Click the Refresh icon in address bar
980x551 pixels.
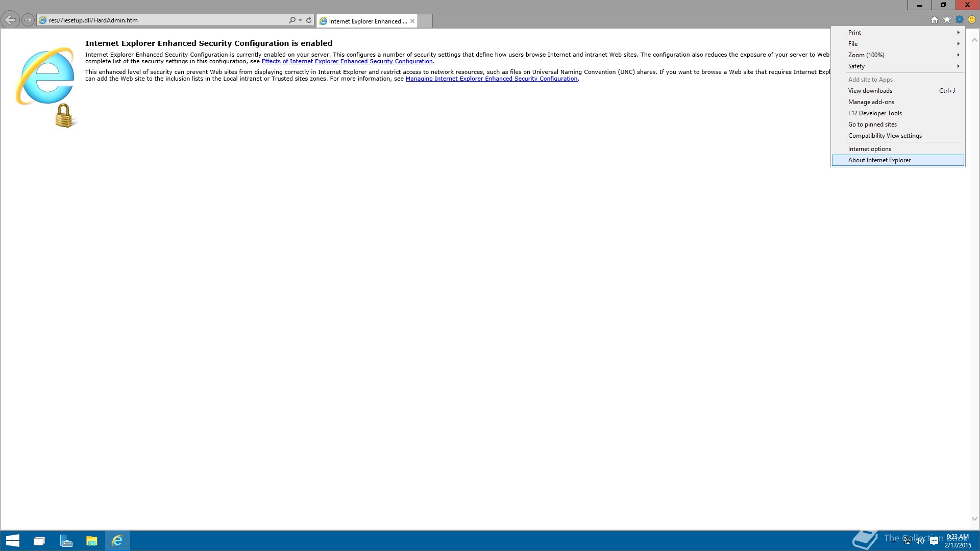tap(309, 20)
